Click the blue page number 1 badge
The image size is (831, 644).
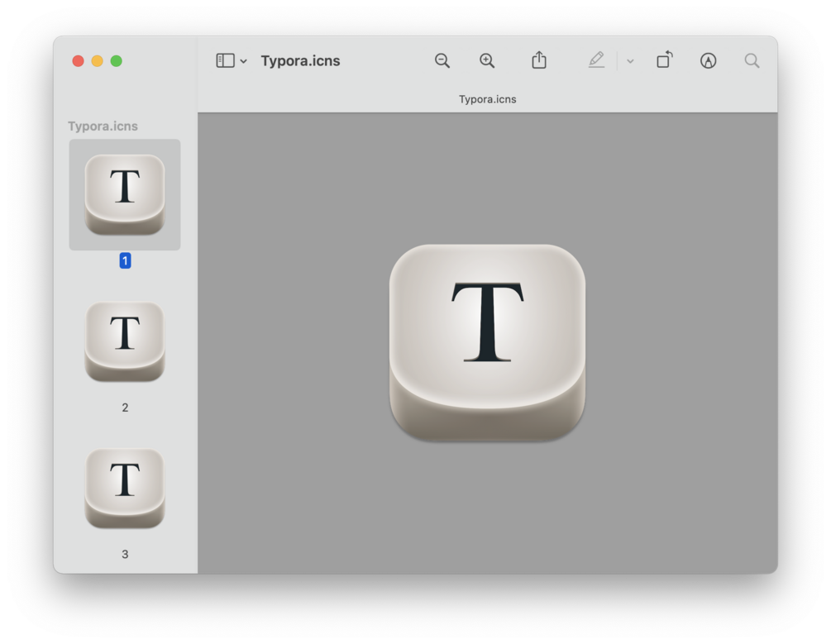[x=125, y=260]
